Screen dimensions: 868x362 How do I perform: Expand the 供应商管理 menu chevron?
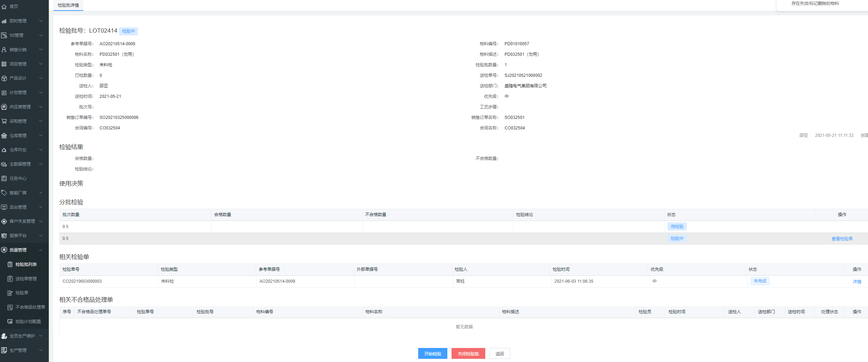coord(41,107)
